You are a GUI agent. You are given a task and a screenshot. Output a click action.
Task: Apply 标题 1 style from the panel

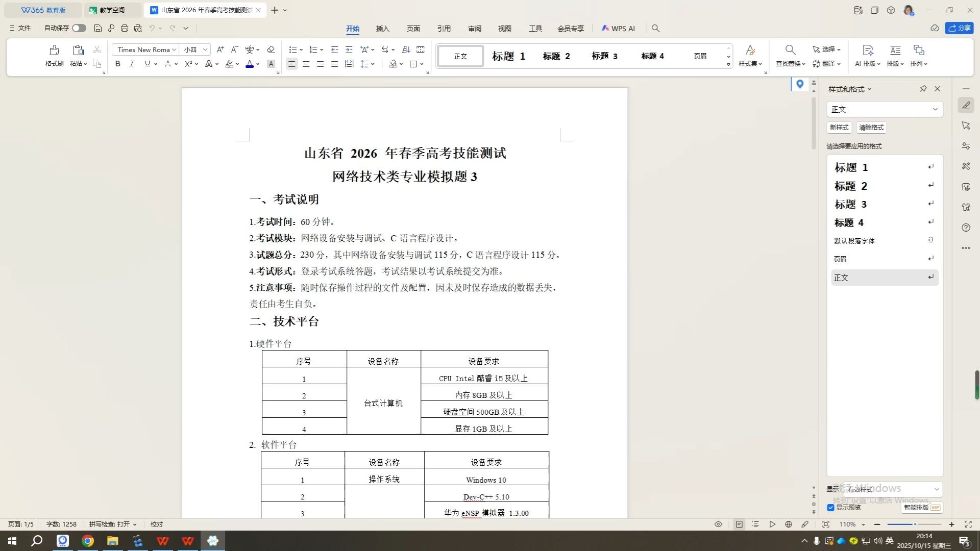(851, 167)
